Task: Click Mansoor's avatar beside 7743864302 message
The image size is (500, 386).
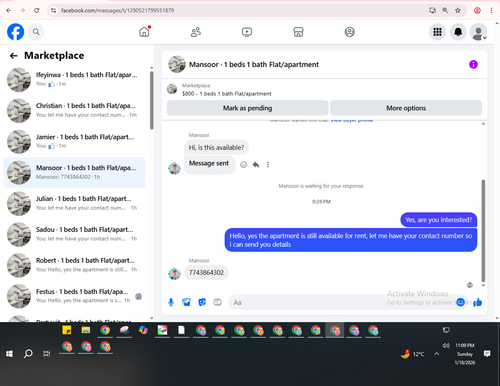Action: tap(174, 273)
